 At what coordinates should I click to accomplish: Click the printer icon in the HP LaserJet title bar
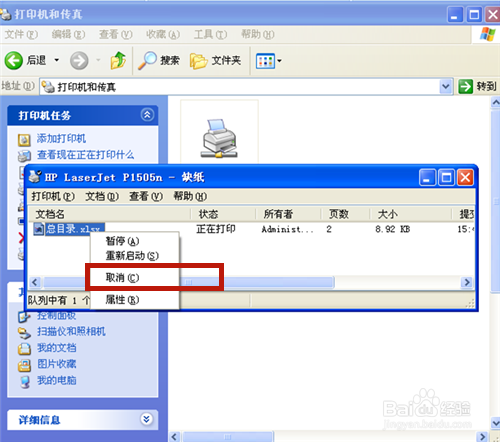click(35, 177)
